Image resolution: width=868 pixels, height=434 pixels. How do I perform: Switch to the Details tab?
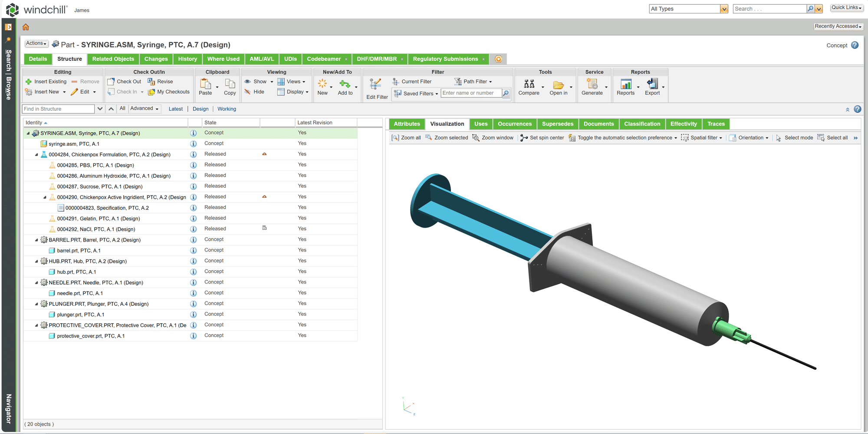point(38,59)
